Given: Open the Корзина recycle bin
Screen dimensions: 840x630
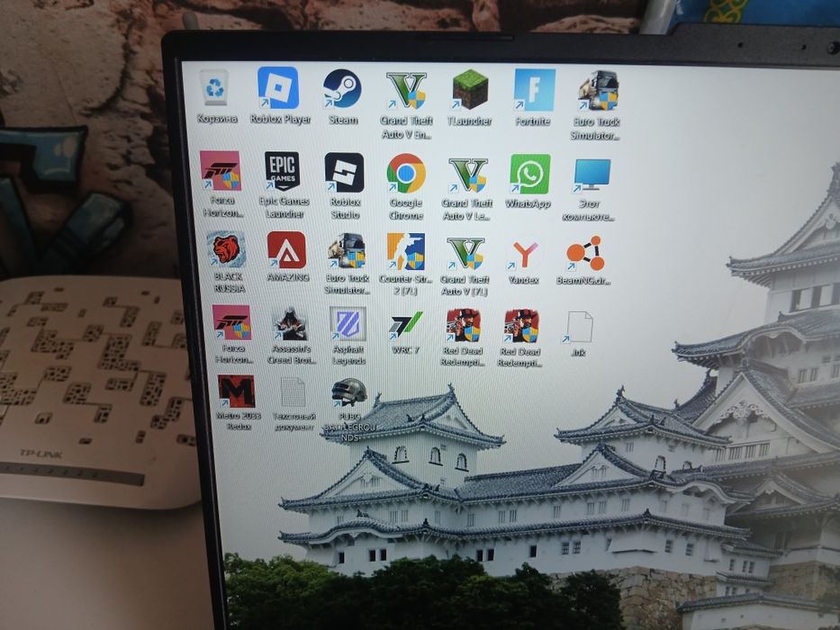Looking at the screenshot, I should pos(215,88).
